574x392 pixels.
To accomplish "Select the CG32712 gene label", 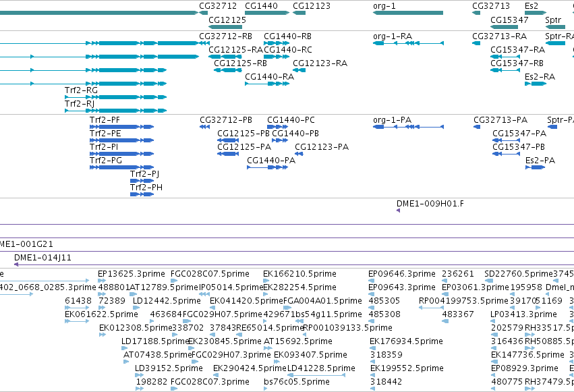I will click(x=218, y=6).
